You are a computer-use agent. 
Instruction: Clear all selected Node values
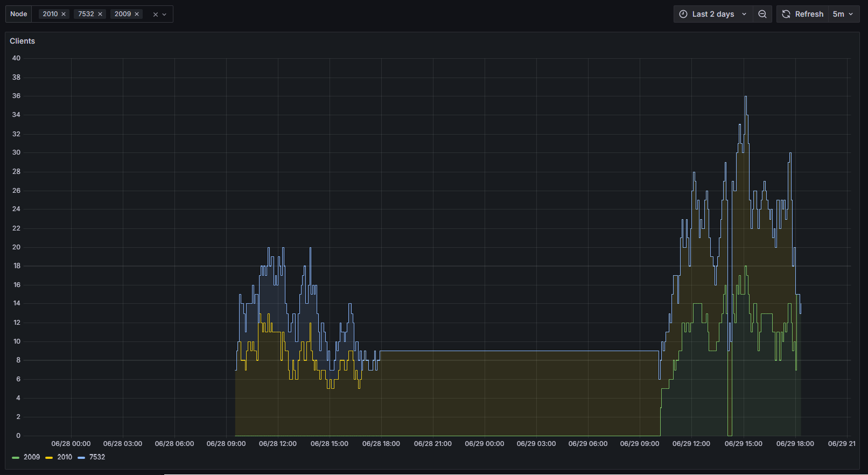click(156, 15)
